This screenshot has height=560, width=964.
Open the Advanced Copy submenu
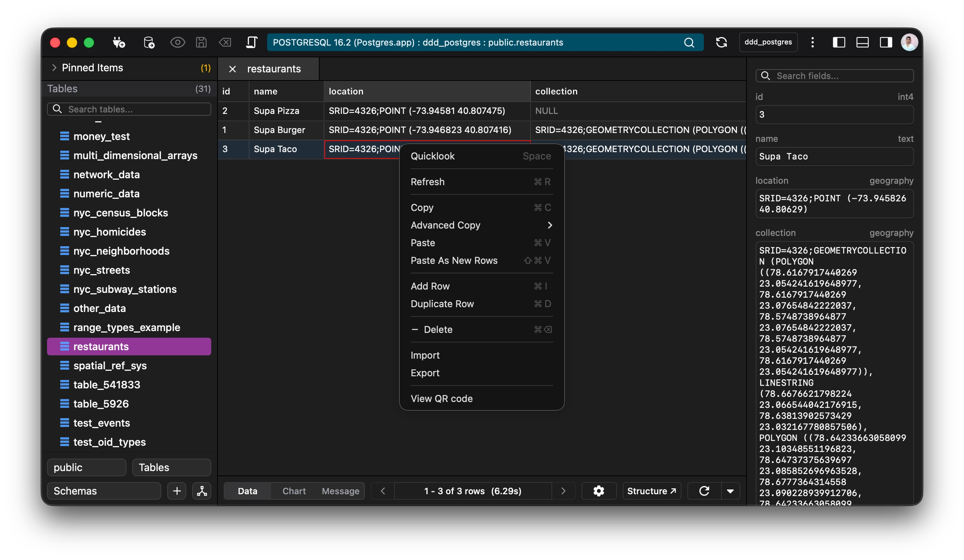tap(482, 225)
